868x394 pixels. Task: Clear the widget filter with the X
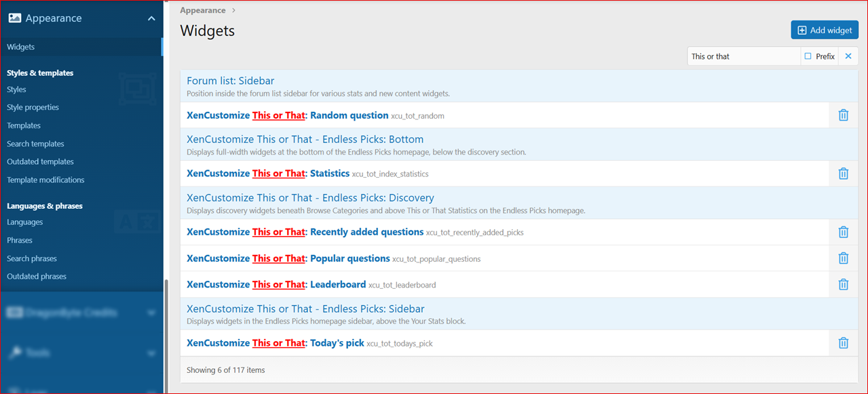[848, 56]
